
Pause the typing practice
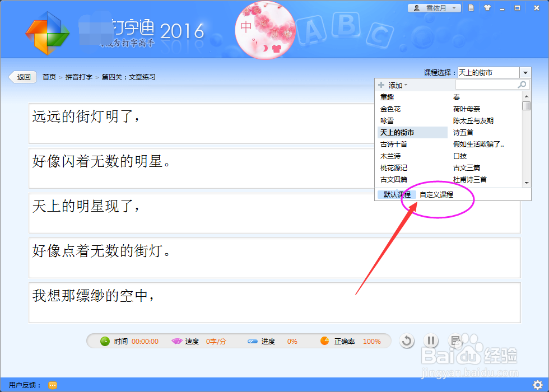[431, 340]
